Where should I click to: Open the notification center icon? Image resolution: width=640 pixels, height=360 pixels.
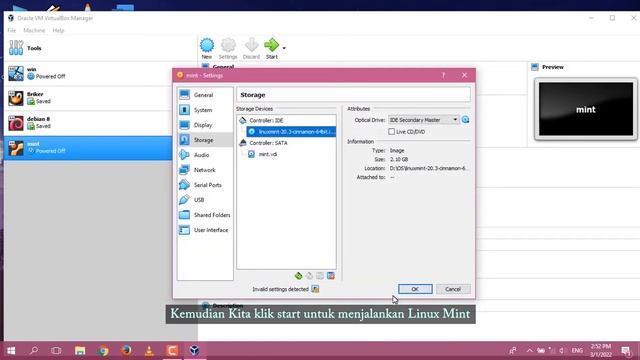(x=626, y=351)
